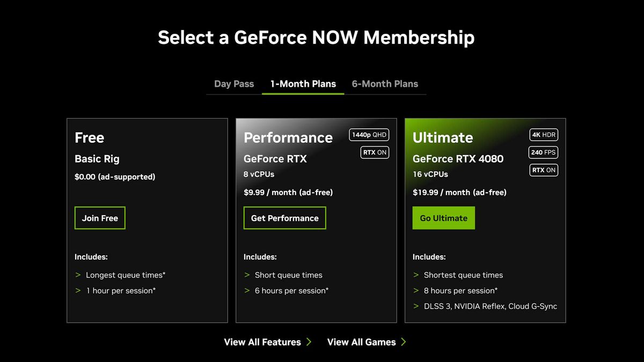Click the 4K HDR badge on Ultimate card
This screenshot has height=362, width=644.
click(x=544, y=135)
